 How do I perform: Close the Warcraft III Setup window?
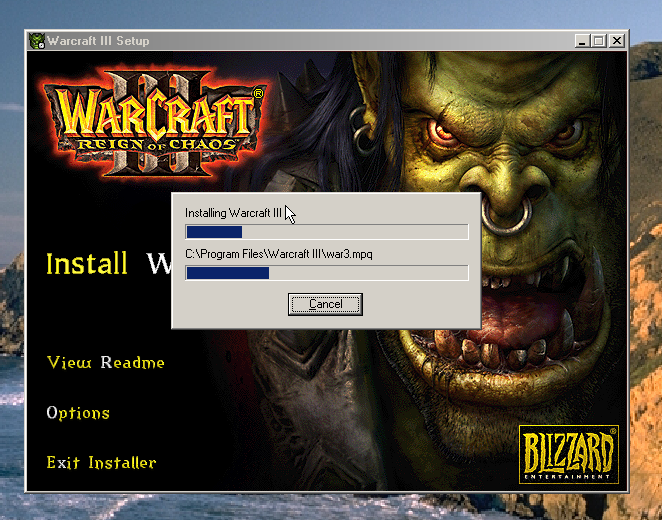[617, 41]
